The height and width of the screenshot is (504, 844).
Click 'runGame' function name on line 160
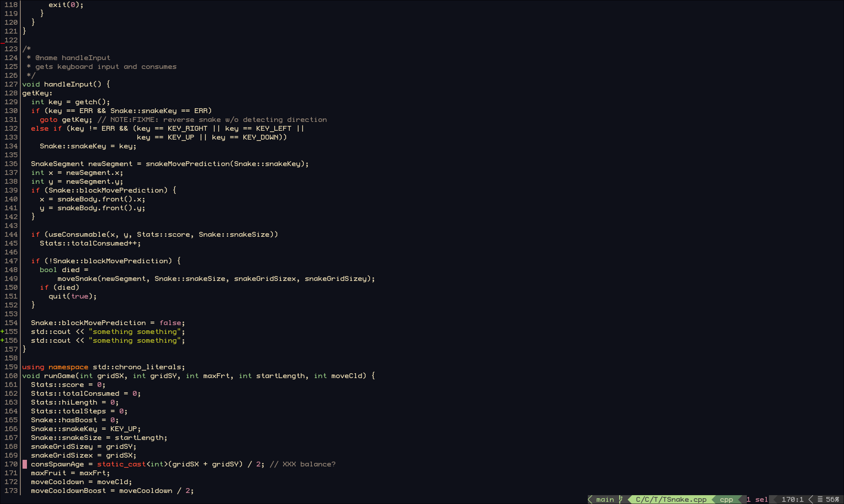point(59,375)
